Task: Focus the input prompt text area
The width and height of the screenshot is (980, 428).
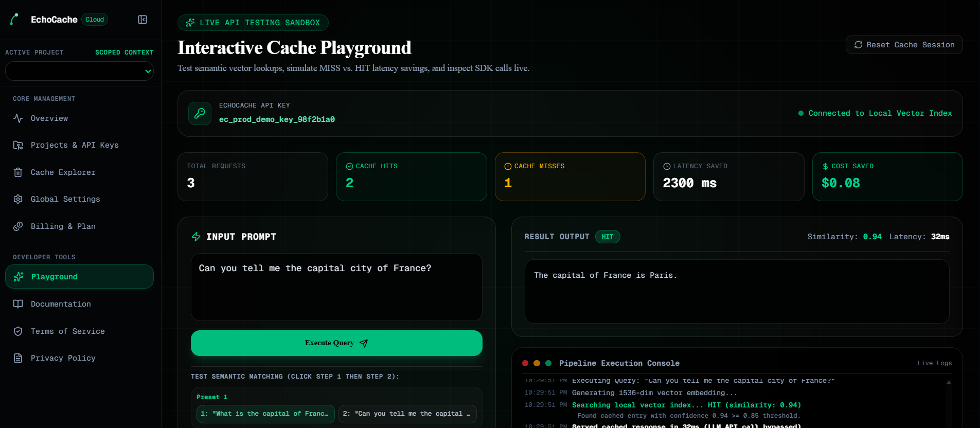Action: 336,287
